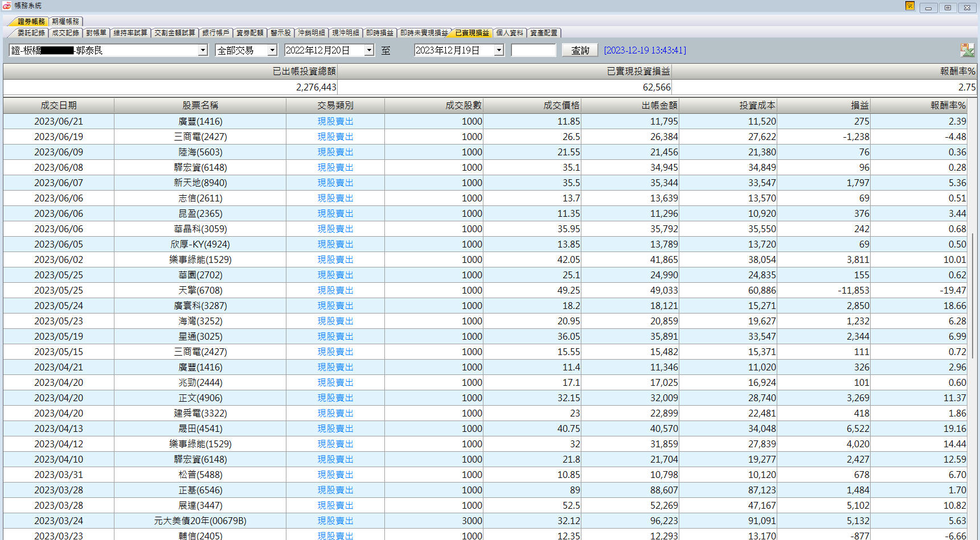Click the vertical scrollbar of the table

(973, 296)
